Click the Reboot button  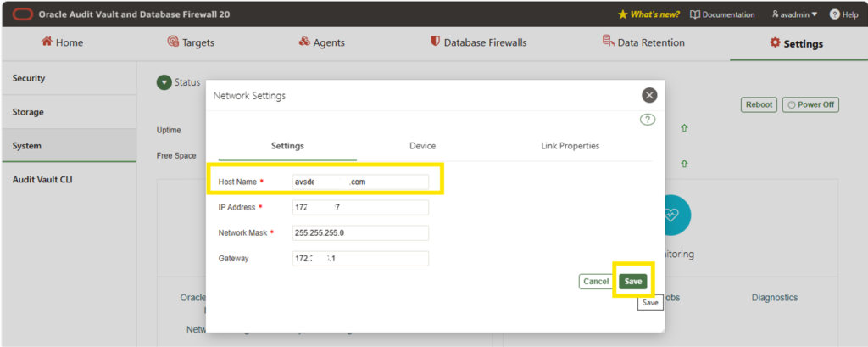(759, 104)
